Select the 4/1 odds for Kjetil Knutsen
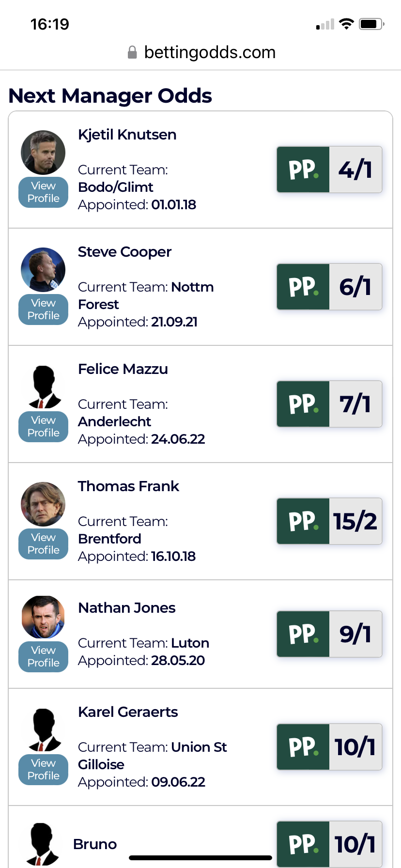Screen dimensions: 401x868 tap(355, 170)
